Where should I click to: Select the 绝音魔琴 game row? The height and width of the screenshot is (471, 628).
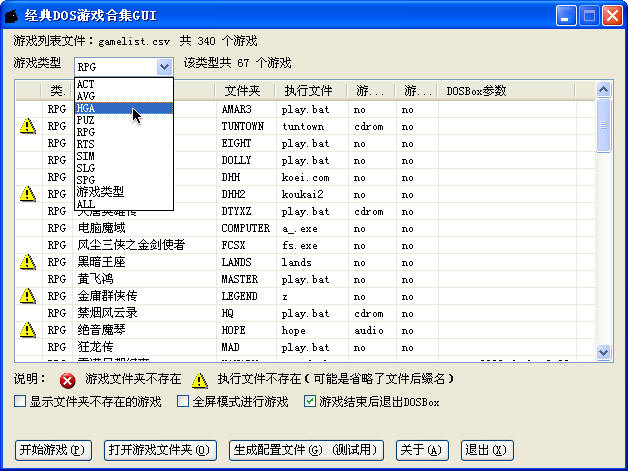pos(305,330)
